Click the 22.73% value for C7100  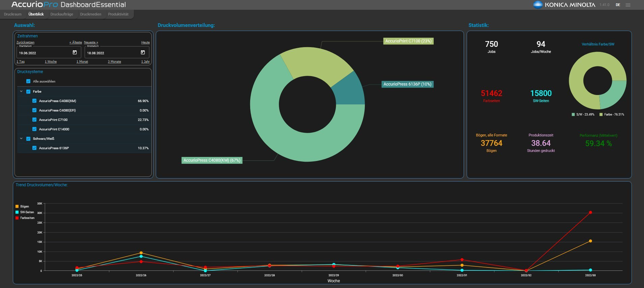(143, 120)
